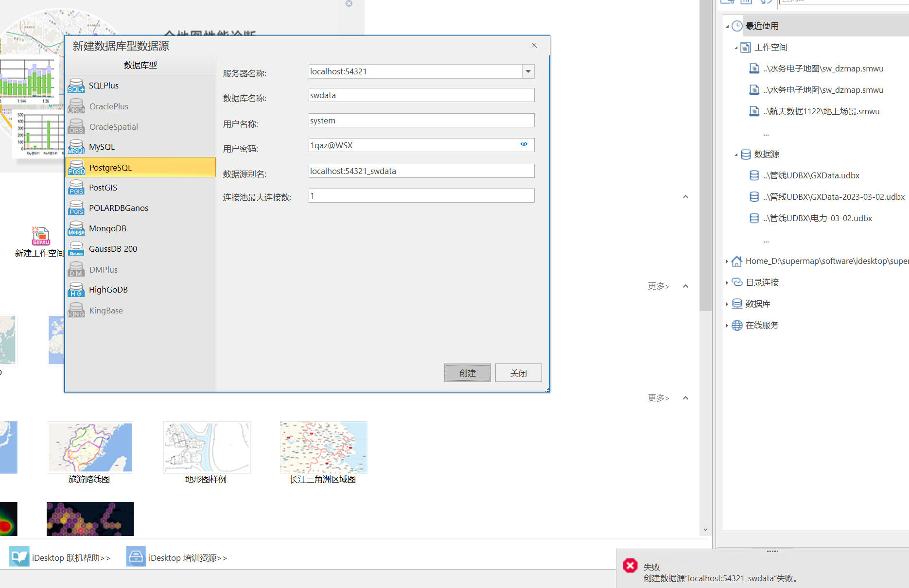Select MongoDB database type
Image resolution: width=909 pixels, height=588 pixels.
[x=140, y=228]
